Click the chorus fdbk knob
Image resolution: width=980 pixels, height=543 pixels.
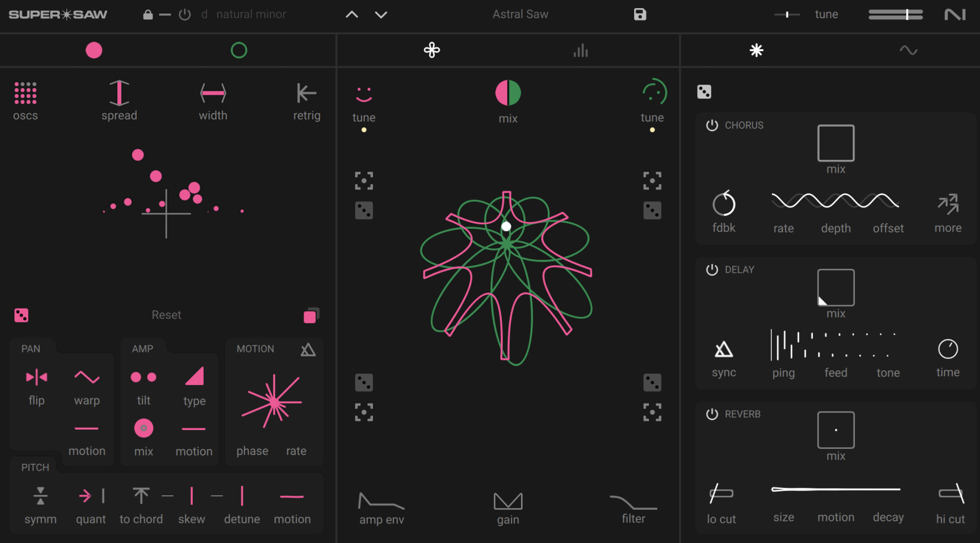[724, 204]
